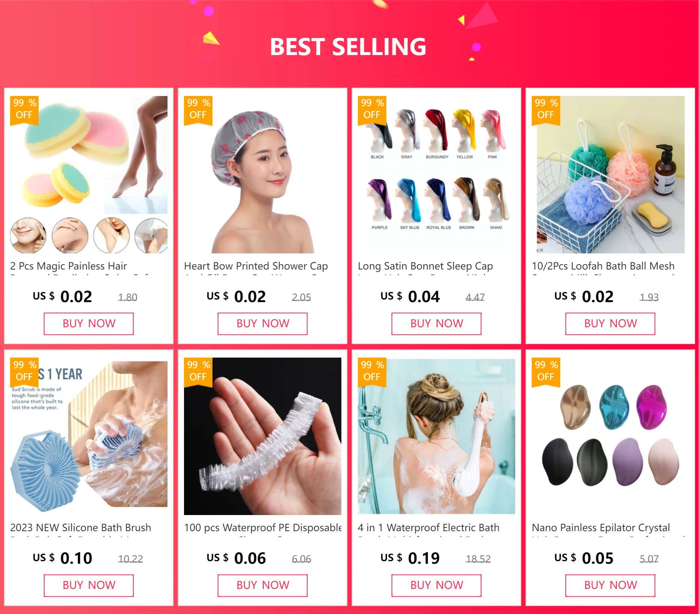Buy the 2023 NEW Silicone Bath Brush
Image resolution: width=700 pixels, height=614 pixels.
pyautogui.click(x=89, y=586)
